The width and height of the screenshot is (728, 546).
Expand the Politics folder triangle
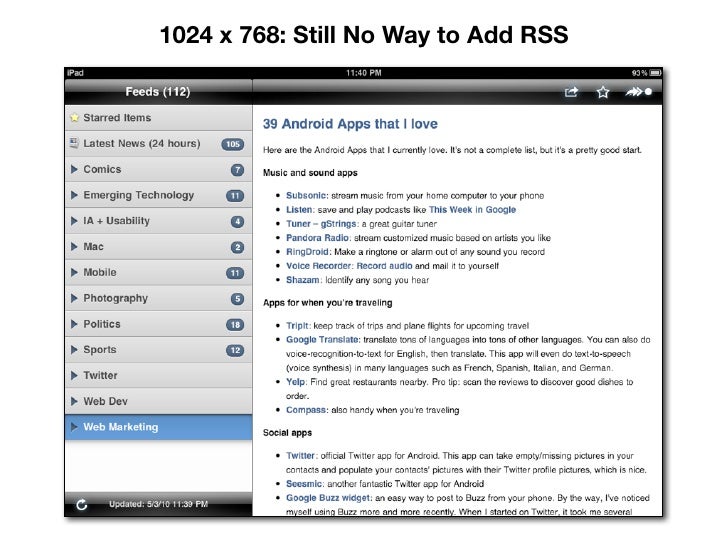pos(74,324)
